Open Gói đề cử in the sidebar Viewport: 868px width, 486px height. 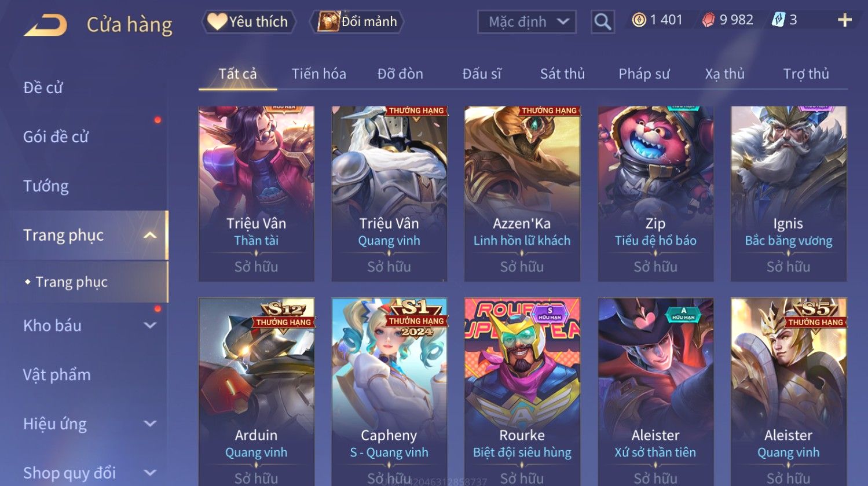coord(56,137)
